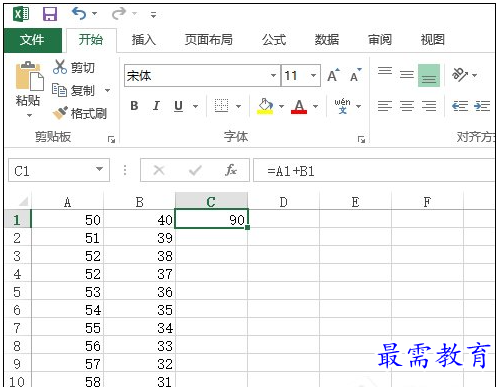Click the wén phonetic guide icon

click(x=342, y=106)
